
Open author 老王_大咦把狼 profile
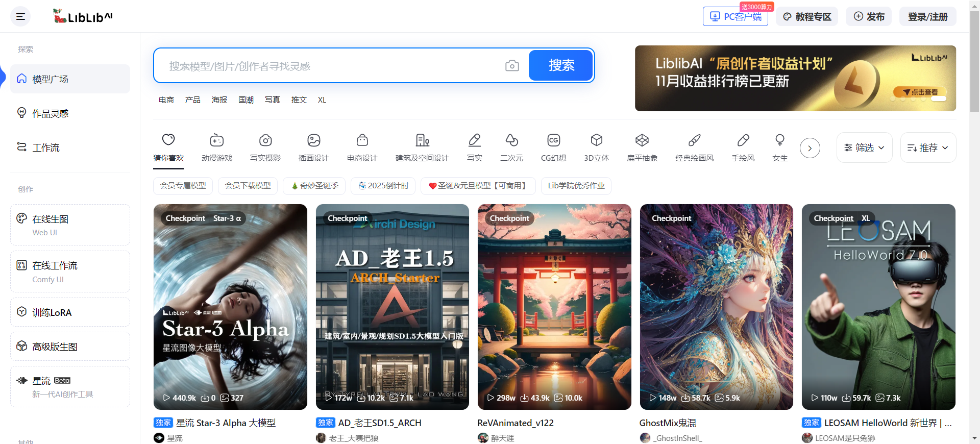click(x=348, y=438)
